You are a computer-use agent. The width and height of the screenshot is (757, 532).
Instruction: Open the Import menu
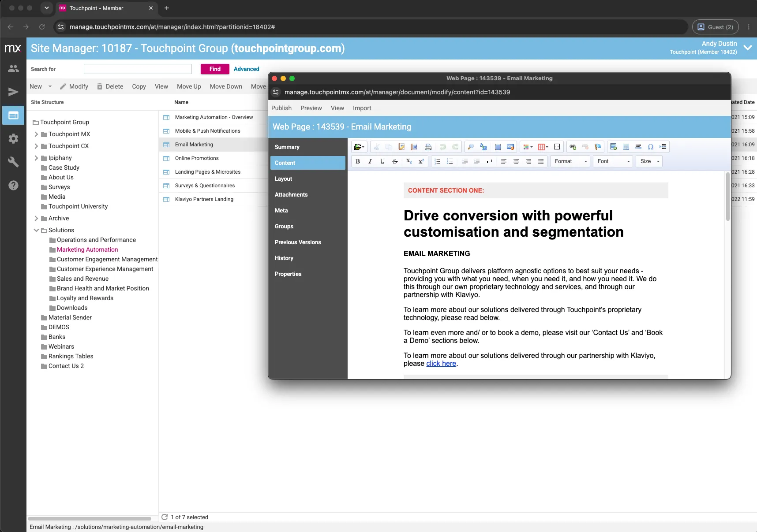point(362,108)
